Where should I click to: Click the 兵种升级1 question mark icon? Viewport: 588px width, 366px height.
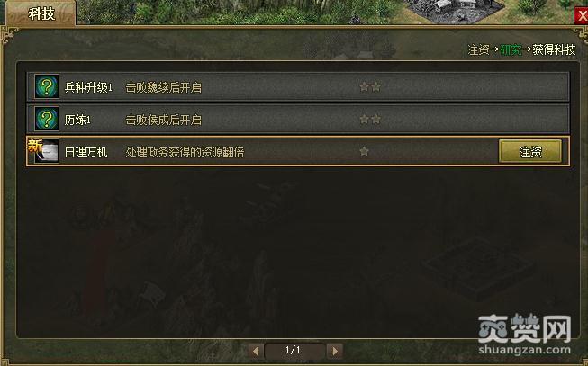pos(47,86)
